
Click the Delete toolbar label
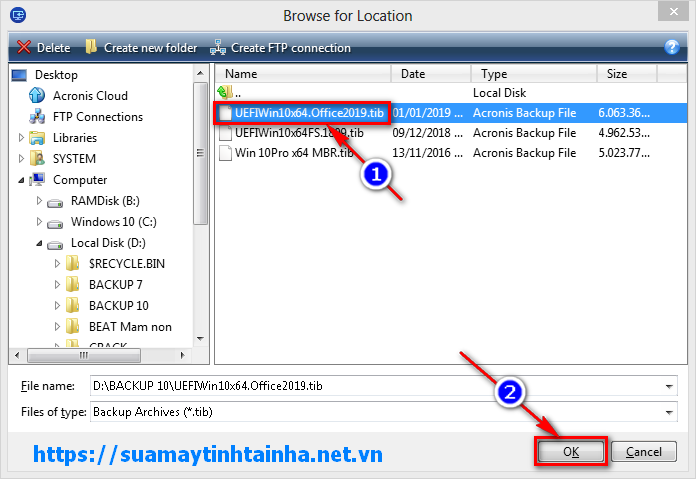tap(53, 48)
